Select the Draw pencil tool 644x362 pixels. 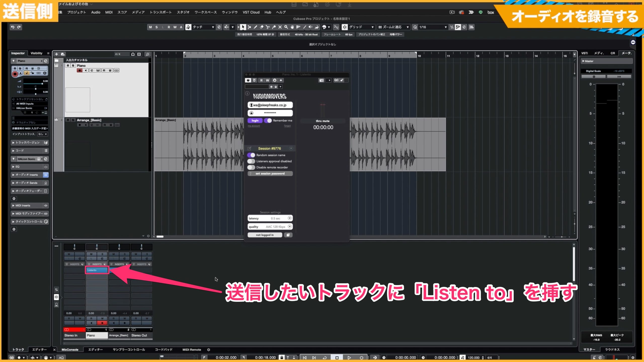255,27
